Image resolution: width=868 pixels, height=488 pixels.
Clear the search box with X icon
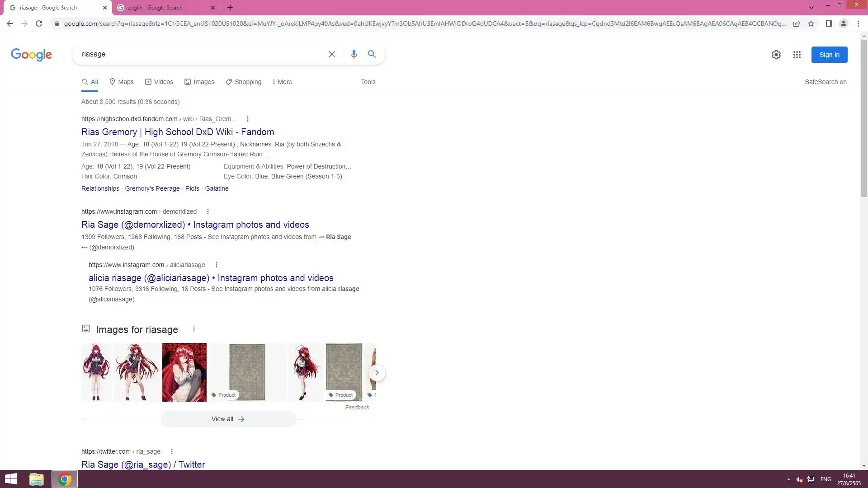pyautogui.click(x=331, y=54)
